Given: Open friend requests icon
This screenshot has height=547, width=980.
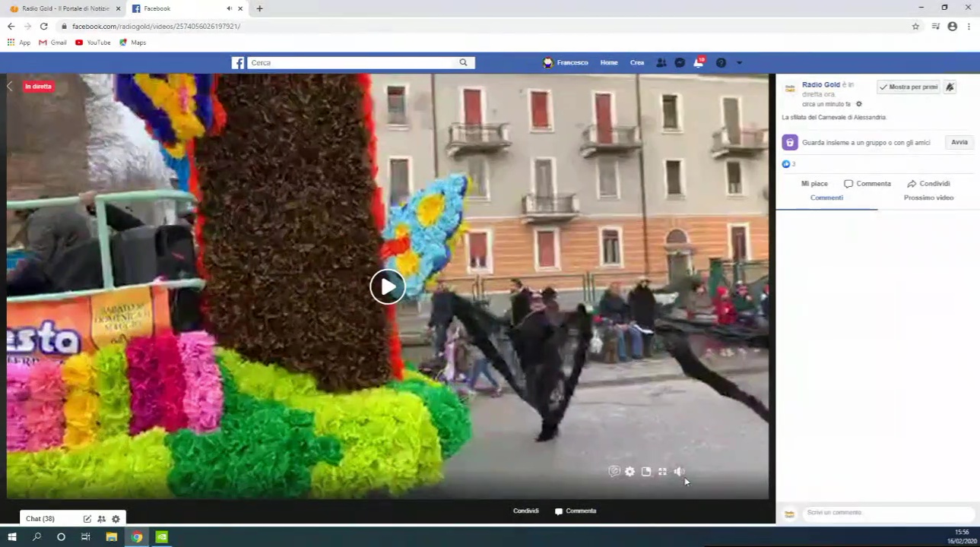Looking at the screenshot, I should click(661, 63).
